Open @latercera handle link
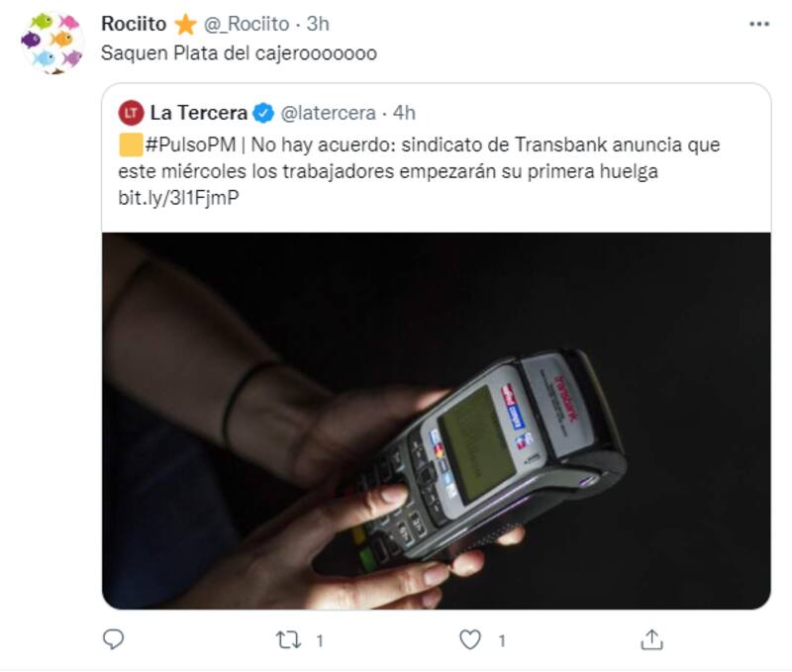 [x=328, y=113]
